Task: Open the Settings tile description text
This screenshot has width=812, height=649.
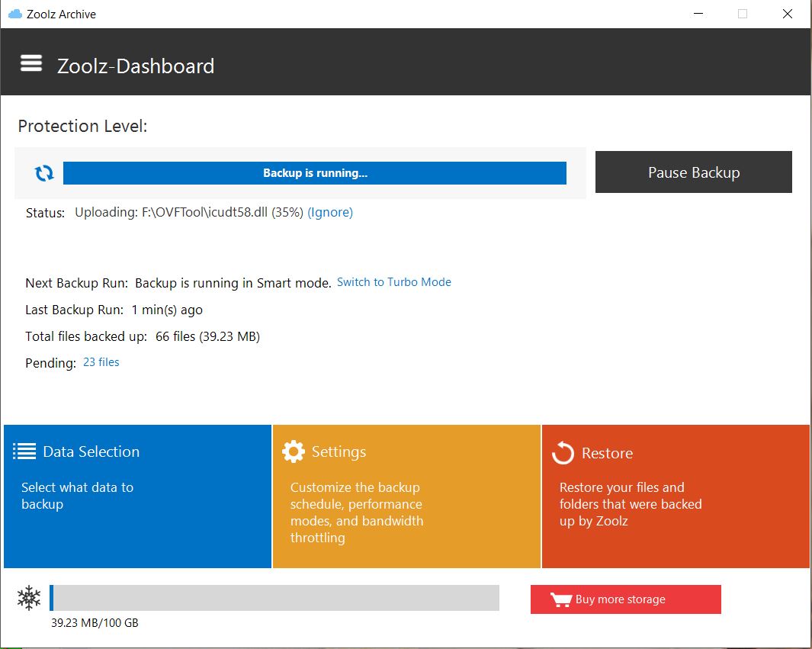Action: [356, 512]
